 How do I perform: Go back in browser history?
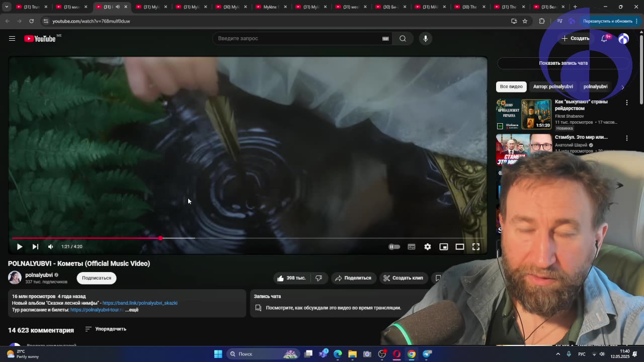coord(7,21)
